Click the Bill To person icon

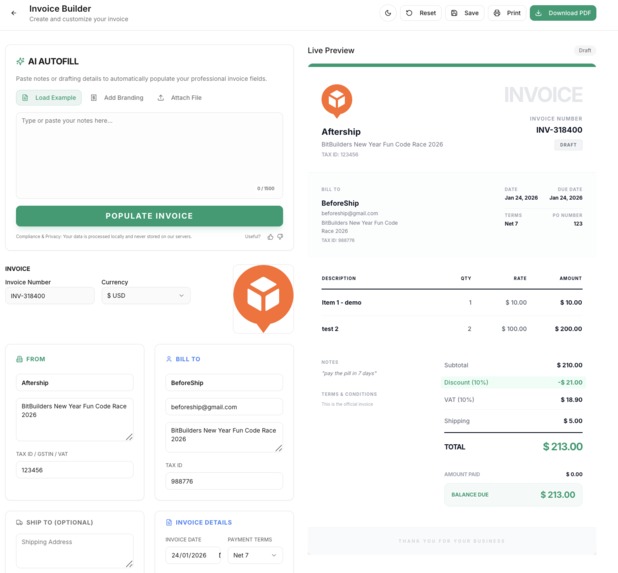(169, 359)
